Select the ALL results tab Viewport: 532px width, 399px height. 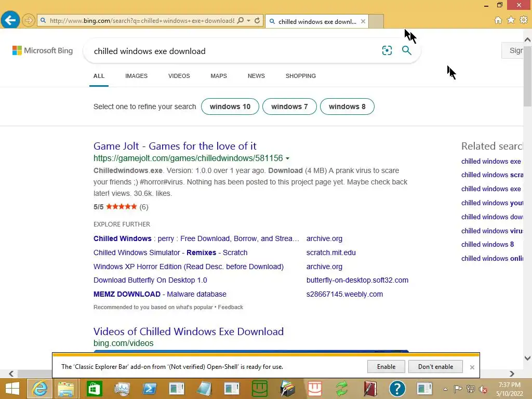[x=99, y=76]
